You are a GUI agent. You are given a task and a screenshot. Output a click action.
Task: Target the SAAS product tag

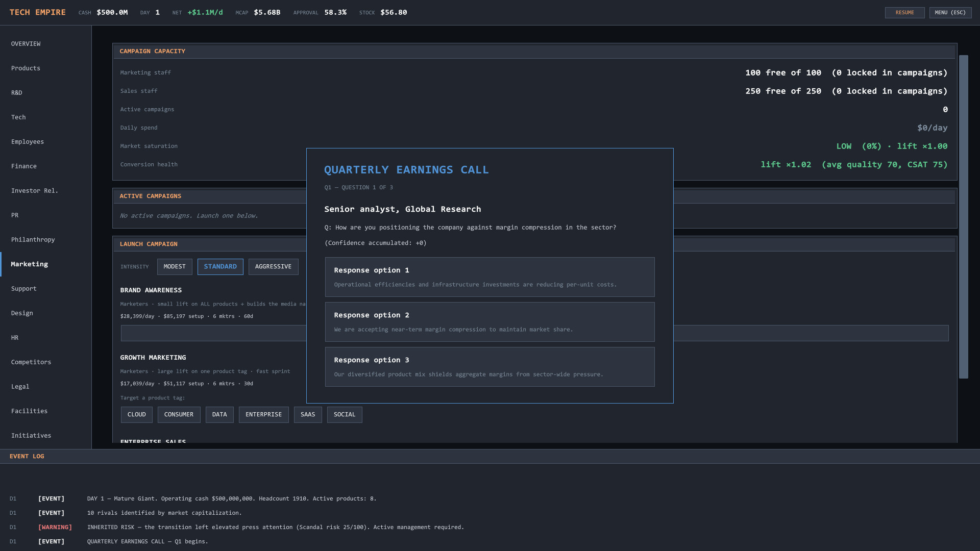click(308, 415)
